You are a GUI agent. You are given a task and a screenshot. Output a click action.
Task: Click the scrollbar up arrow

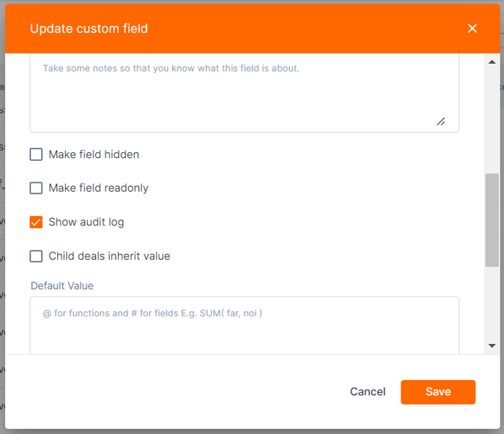click(x=492, y=62)
